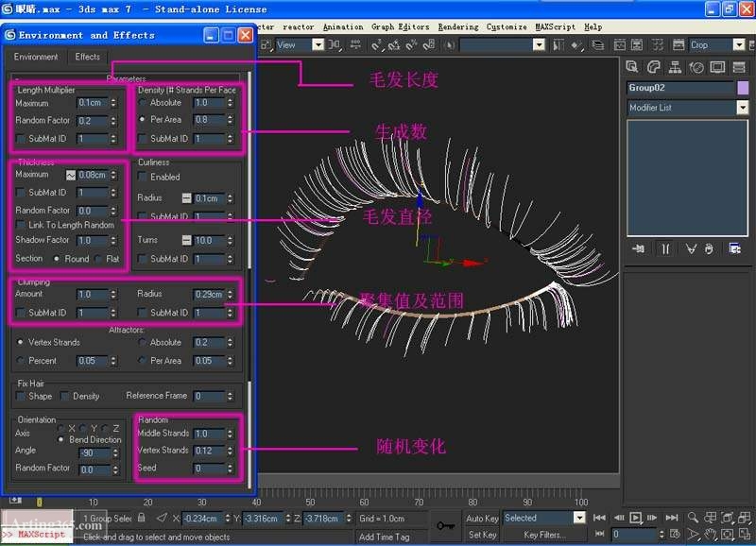756x546 pixels.
Task: Click Make Unique icon in modifier stack
Action: point(691,248)
